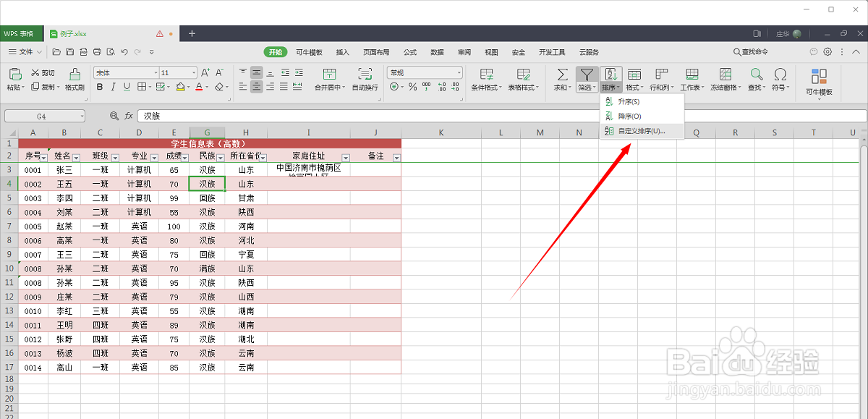Switch to the 公式 ribbon tab
Screen dimensions: 868x419
pyautogui.click(x=410, y=52)
